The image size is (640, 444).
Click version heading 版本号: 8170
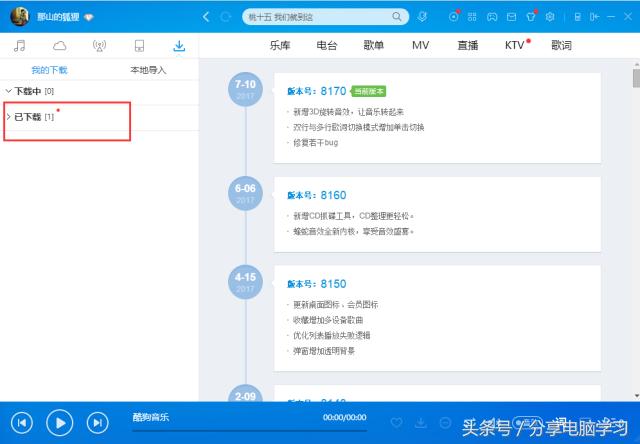pyautogui.click(x=317, y=91)
